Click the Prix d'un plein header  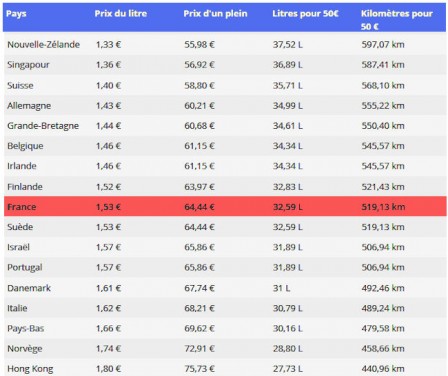point(215,14)
